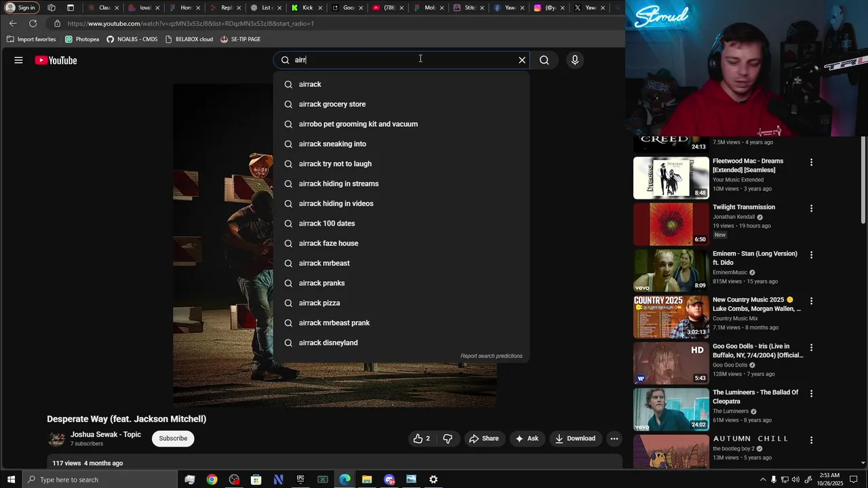Open the NOALBS - CMDS bookmark
The height and width of the screenshot is (488, 868).
pyautogui.click(x=132, y=39)
